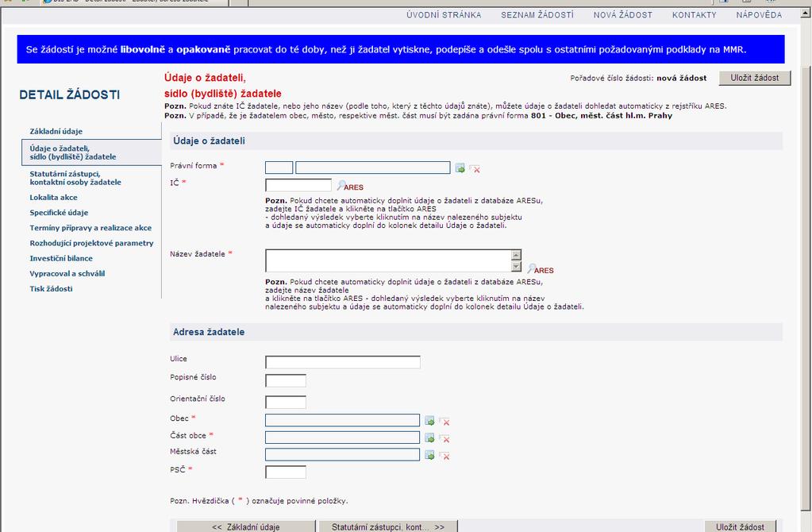Search ARES by IČ
This screenshot has height=532, width=812.
(x=350, y=186)
